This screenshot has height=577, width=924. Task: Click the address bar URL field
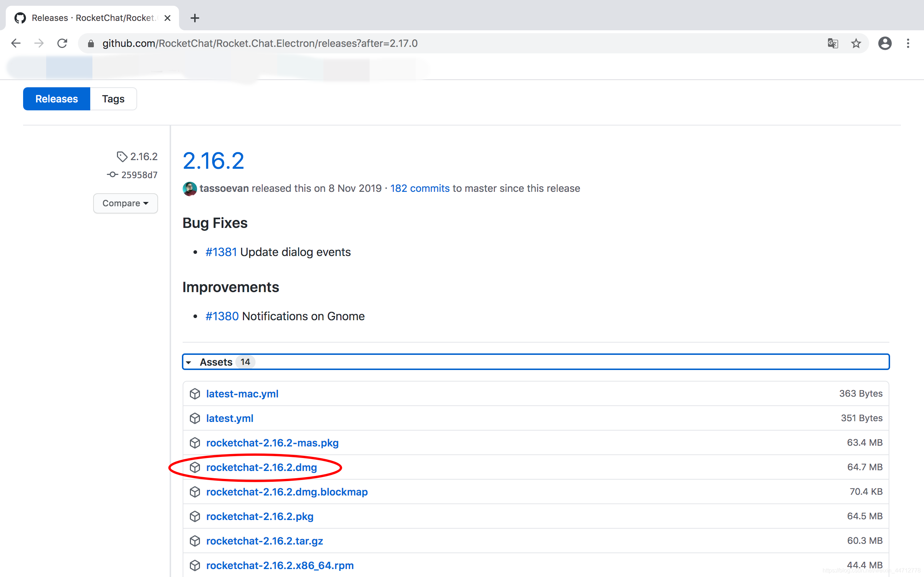[x=260, y=43]
